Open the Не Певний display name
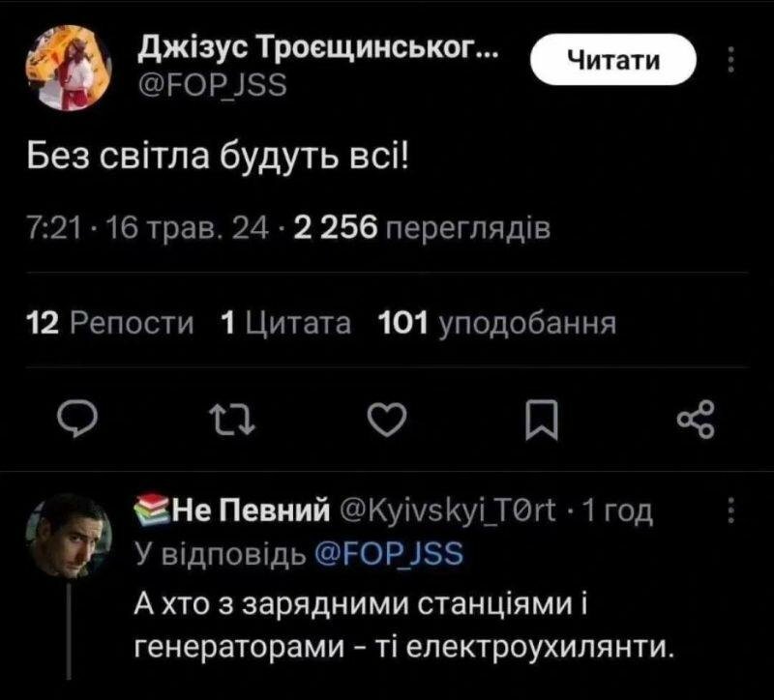The width and height of the screenshot is (774, 700). pyautogui.click(x=252, y=511)
